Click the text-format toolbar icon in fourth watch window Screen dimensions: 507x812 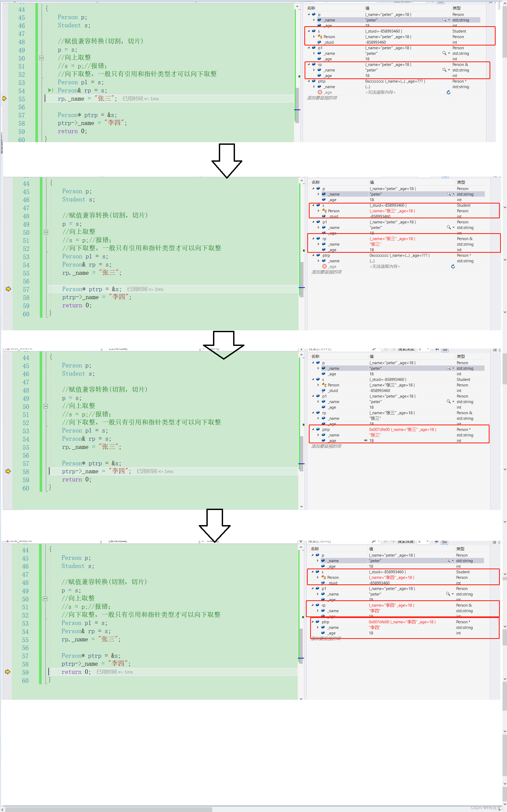point(444,542)
